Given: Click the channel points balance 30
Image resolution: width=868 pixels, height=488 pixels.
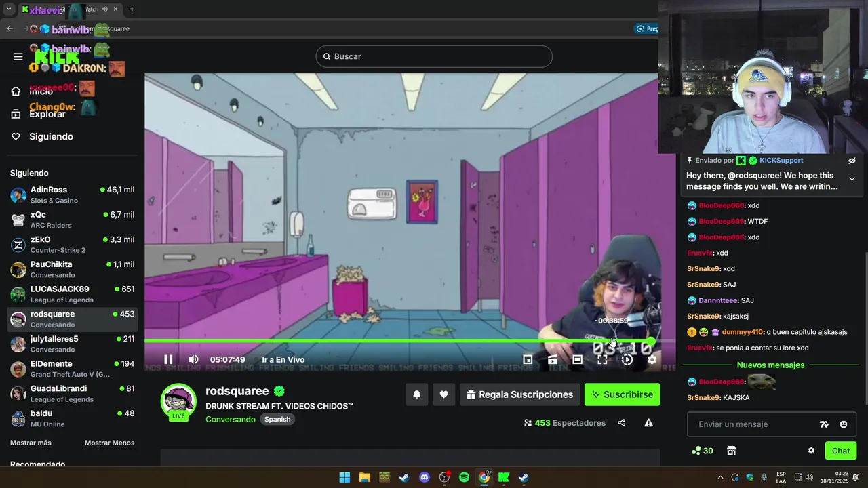Looking at the screenshot, I should [x=702, y=451].
